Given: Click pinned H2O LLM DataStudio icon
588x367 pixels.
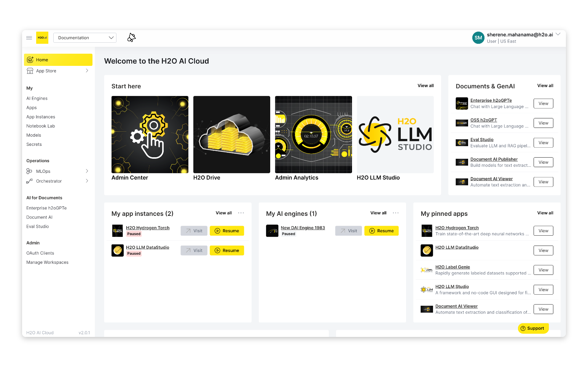Looking at the screenshot, I should click(x=427, y=251).
